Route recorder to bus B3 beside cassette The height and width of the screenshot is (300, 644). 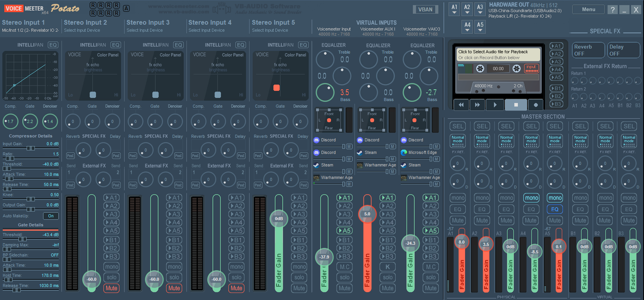click(556, 104)
